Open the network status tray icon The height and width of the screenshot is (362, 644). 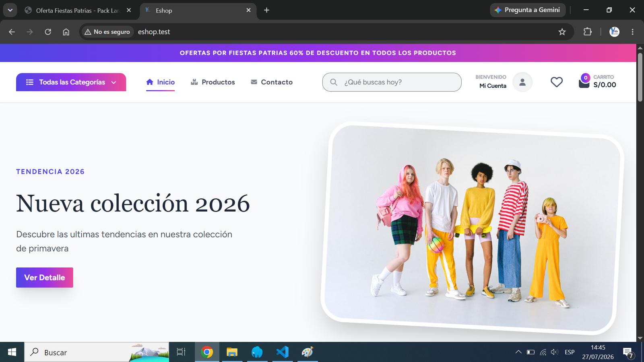543,352
